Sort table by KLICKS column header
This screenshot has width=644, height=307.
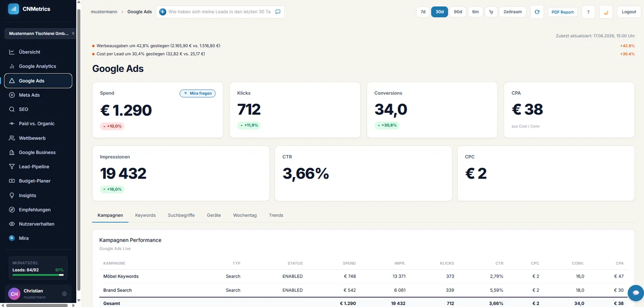click(447, 263)
